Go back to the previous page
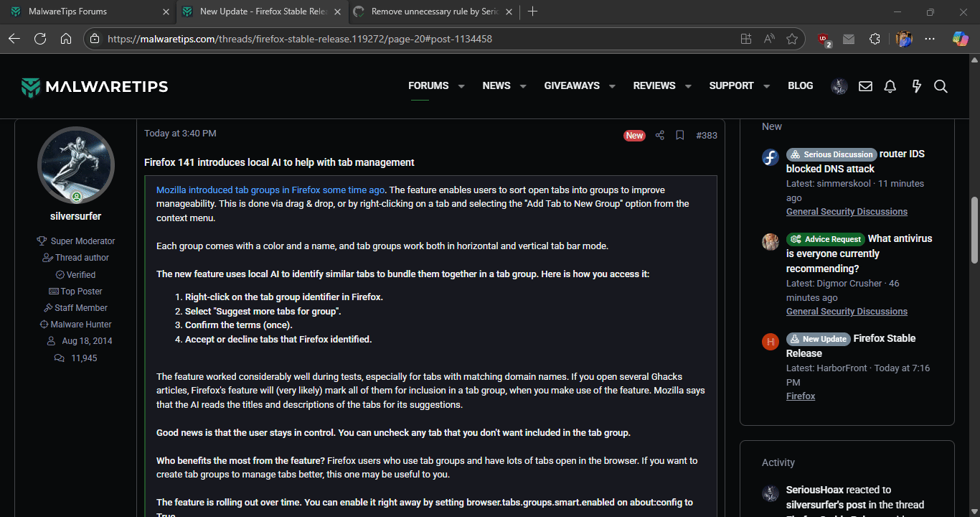Screen dimensions: 980x517 14,39
